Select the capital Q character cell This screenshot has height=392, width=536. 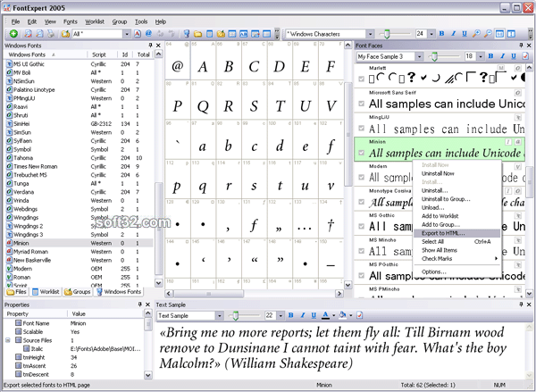(203, 100)
